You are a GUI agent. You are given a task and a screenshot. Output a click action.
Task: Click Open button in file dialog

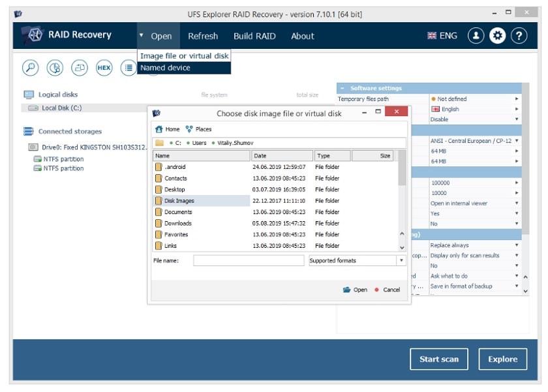coord(355,290)
